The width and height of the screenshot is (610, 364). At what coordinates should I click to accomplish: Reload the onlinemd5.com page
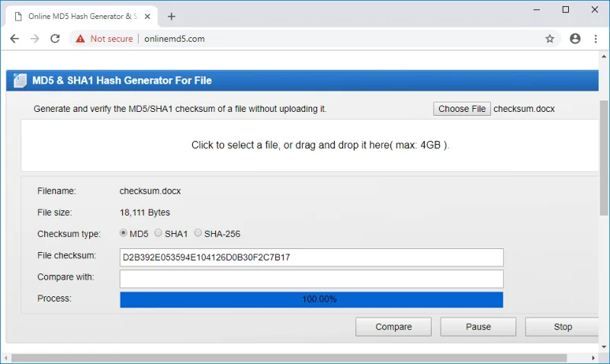coord(55,39)
